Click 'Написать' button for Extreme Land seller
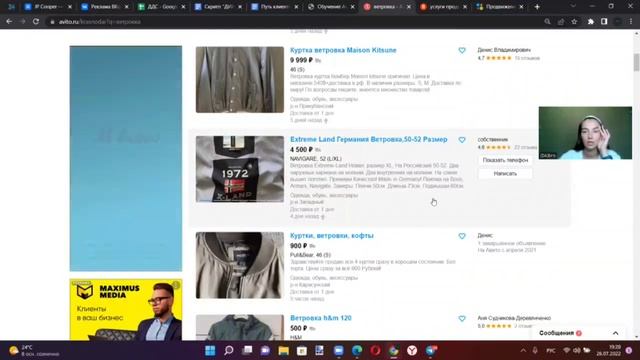 pyautogui.click(x=505, y=174)
